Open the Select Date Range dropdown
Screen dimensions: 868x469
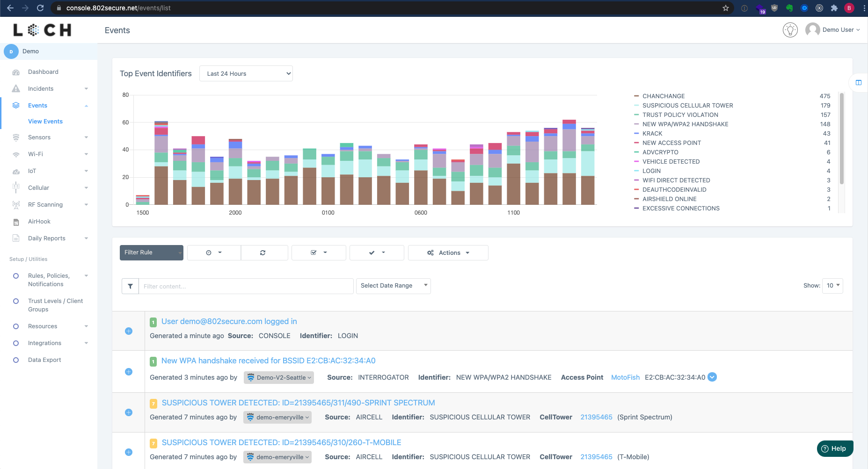394,286
